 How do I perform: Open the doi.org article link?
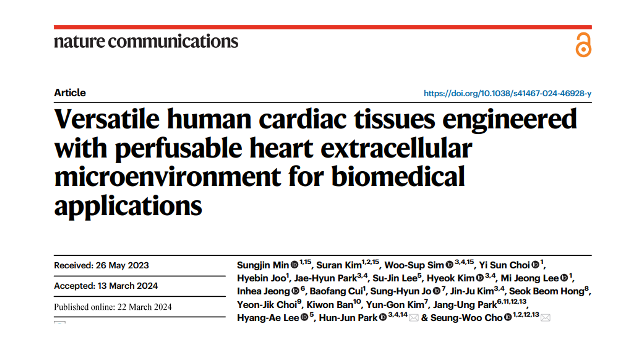point(507,93)
